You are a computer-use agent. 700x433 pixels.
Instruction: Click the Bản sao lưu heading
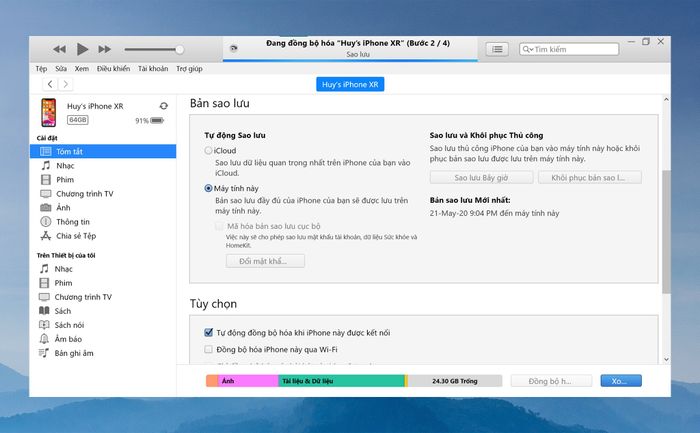(x=220, y=103)
